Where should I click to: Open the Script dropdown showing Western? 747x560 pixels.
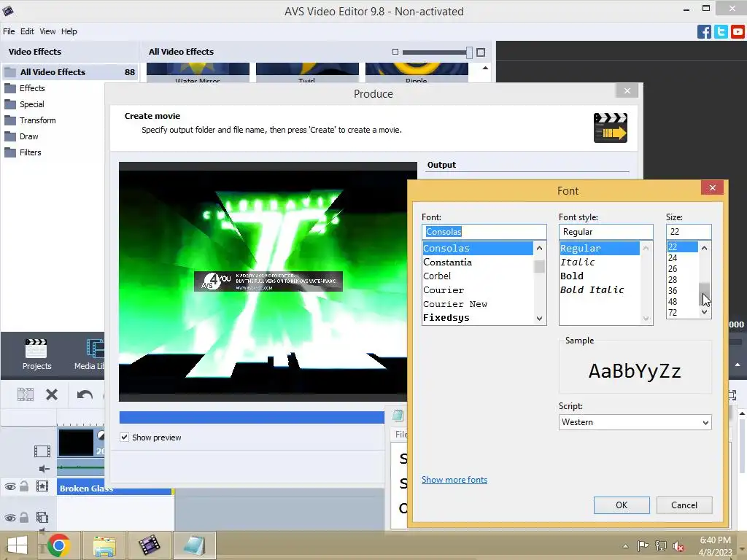click(635, 422)
